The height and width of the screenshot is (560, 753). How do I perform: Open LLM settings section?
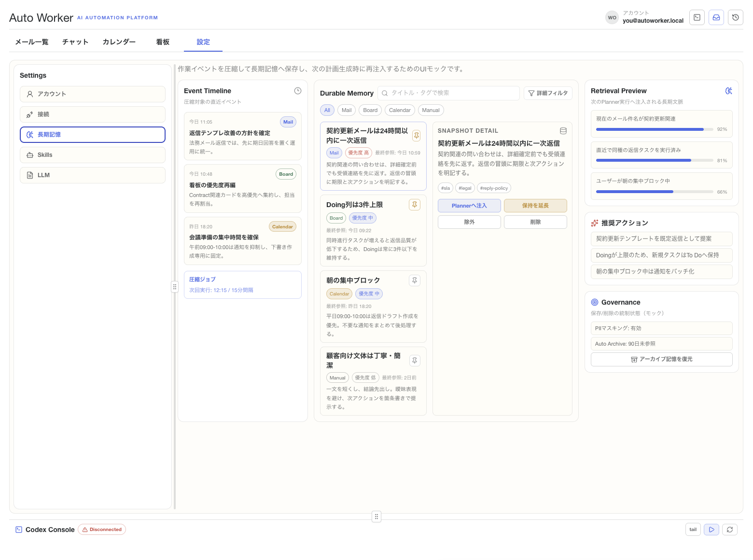tap(93, 175)
